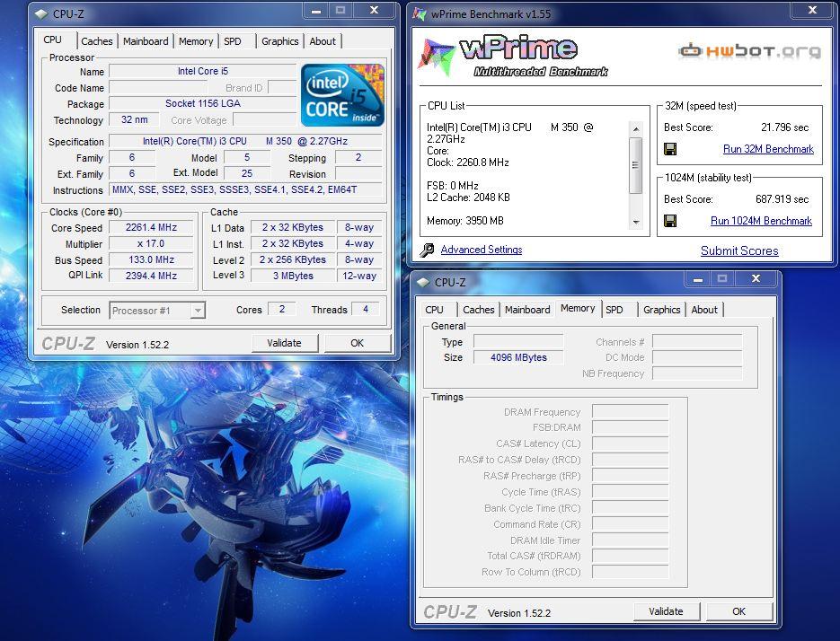Open Mainboard tab in upper CPU-Z window

point(146,41)
